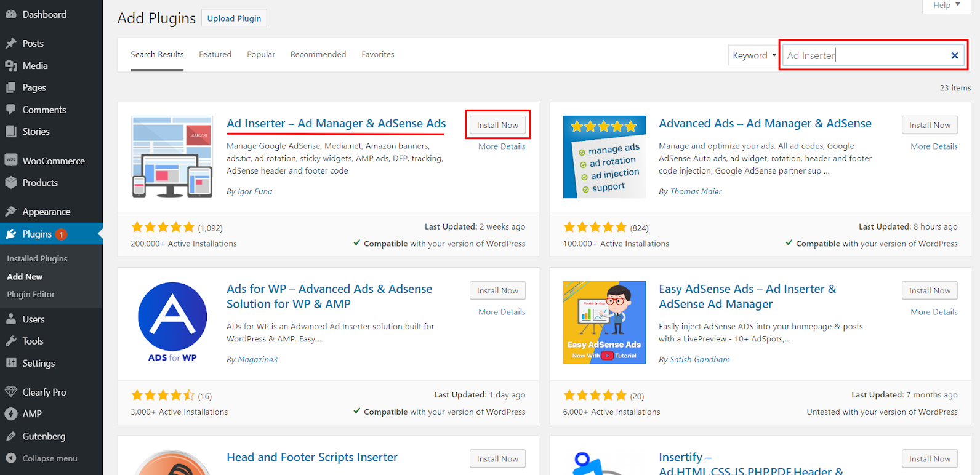Install Now for Easy AdSense Ads plugin

(930, 290)
